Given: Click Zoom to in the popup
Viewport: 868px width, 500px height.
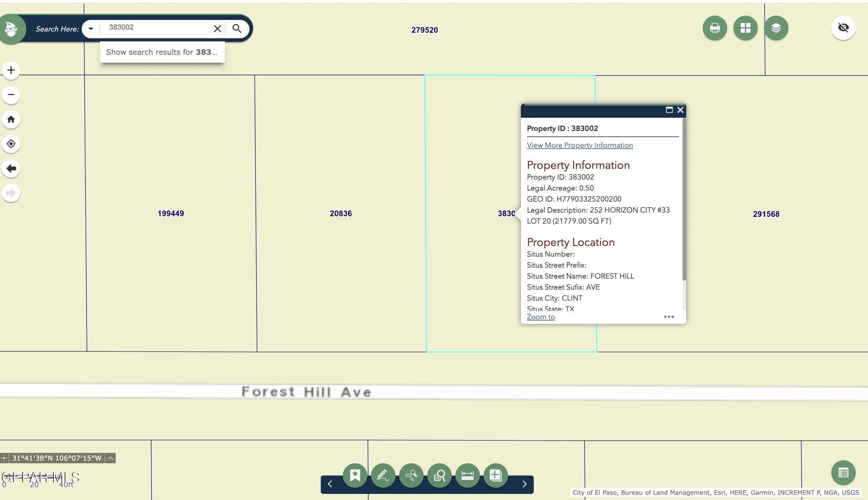Looking at the screenshot, I should pyautogui.click(x=541, y=317).
